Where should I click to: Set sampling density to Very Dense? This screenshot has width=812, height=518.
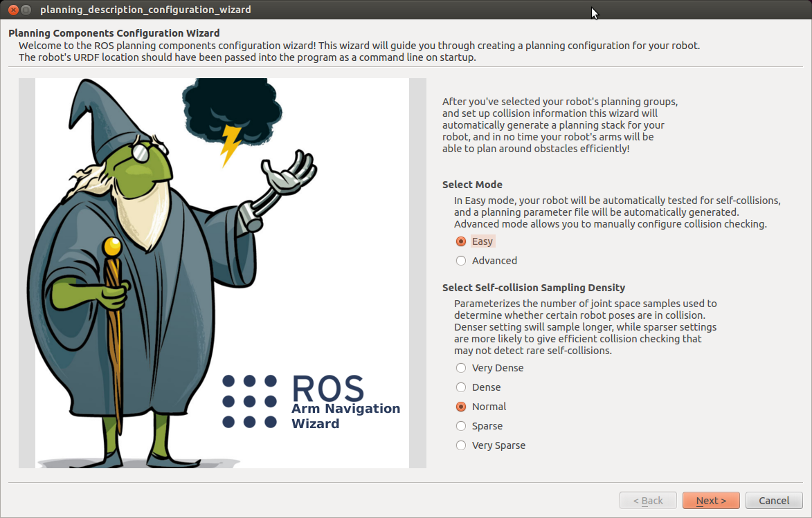click(461, 368)
